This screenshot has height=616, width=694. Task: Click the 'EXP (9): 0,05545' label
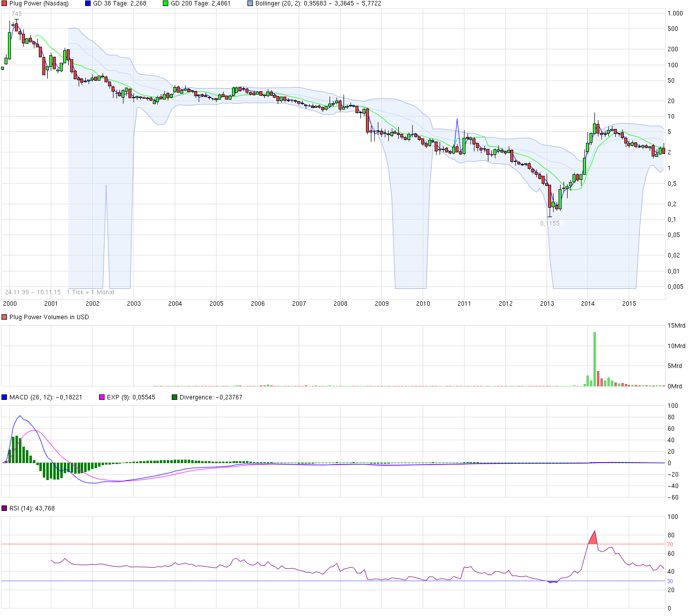pyautogui.click(x=131, y=397)
